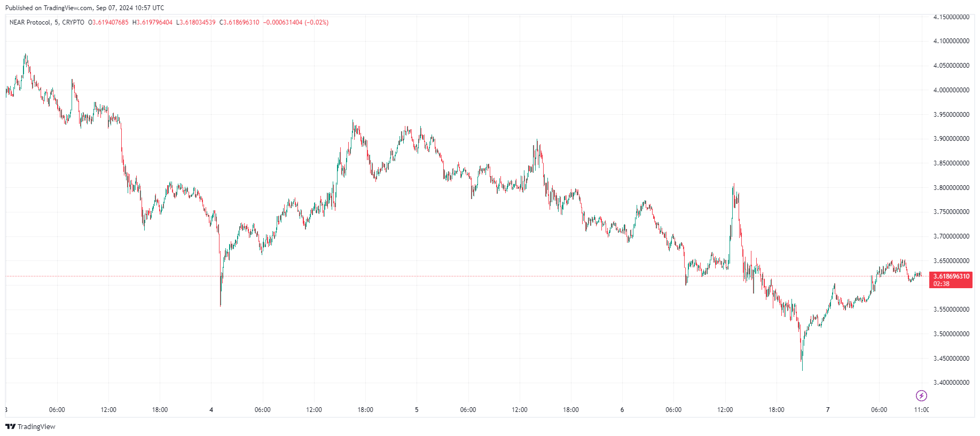The width and height of the screenshot is (980, 436).
Task: Click the 3.700000000 price axis label
Action: click(x=951, y=236)
